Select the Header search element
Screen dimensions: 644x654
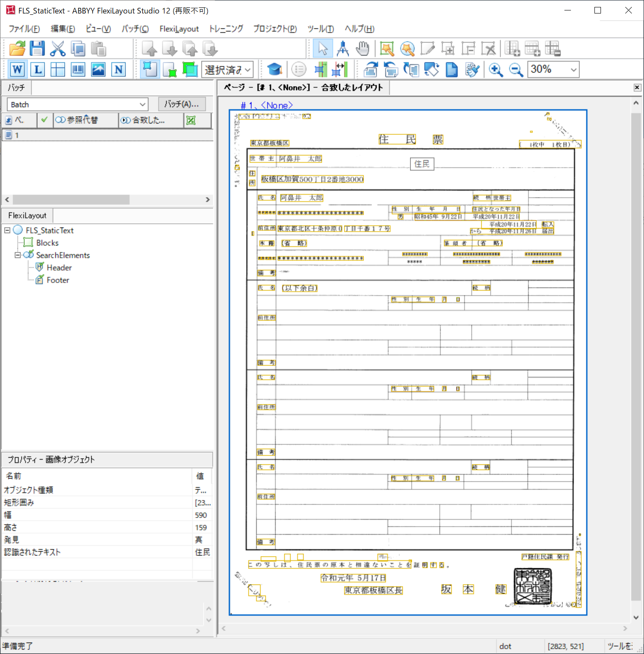click(59, 268)
